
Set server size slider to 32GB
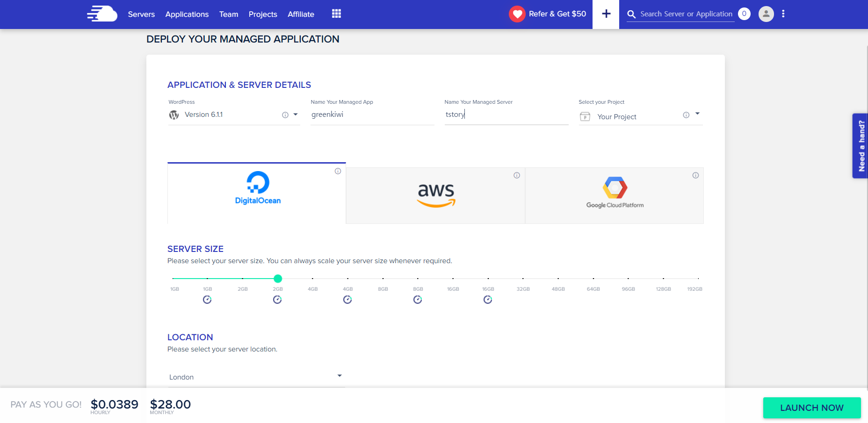pos(523,279)
